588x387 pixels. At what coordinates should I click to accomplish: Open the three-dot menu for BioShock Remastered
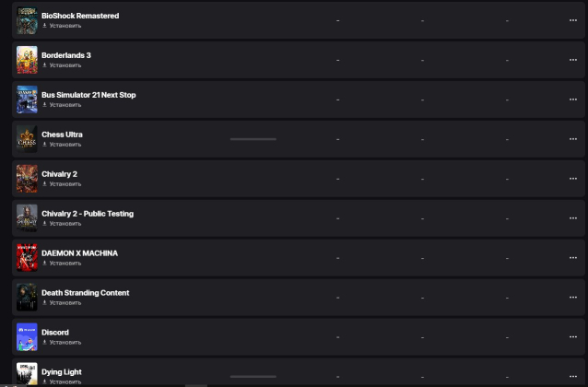[x=572, y=20]
